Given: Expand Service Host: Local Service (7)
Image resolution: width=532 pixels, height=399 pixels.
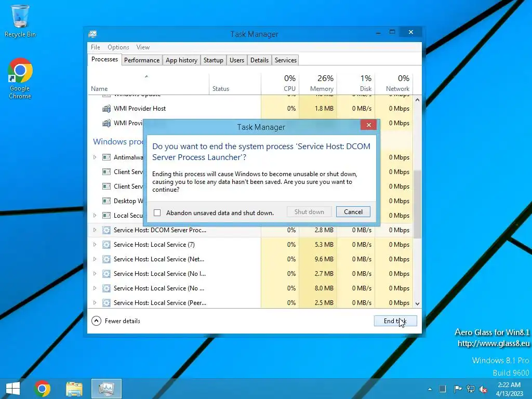Looking at the screenshot, I should coord(95,245).
